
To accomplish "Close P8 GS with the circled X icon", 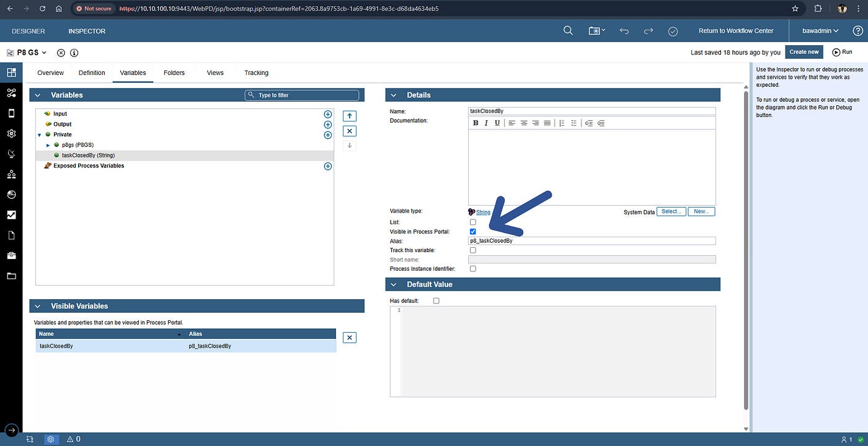I will tap(61, 53).
